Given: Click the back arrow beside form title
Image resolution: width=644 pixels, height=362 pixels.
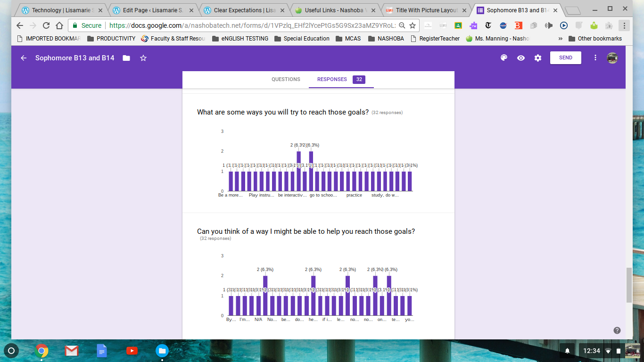Looking at the screenshot, I should (x=24, y=58).
